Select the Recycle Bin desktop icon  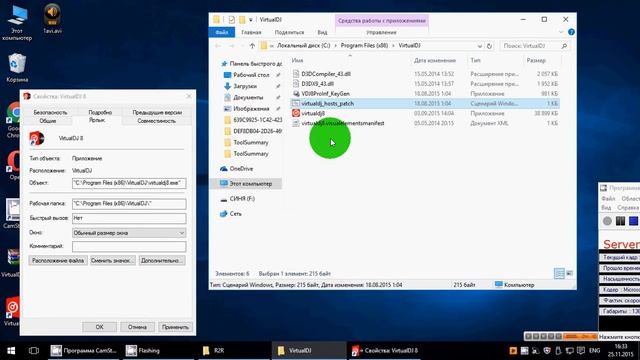pyautogui.click(x=17, y=67)
